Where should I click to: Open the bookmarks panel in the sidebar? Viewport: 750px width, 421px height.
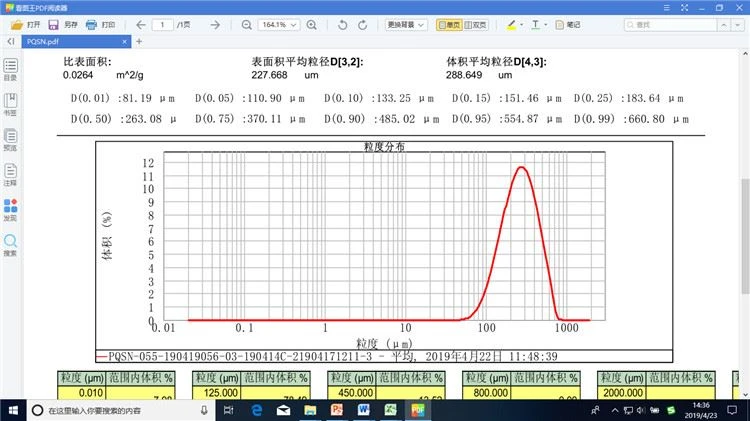pos(10,105)
